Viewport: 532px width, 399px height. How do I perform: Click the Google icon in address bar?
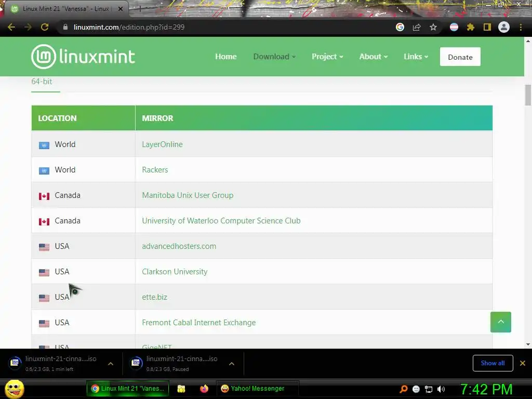coord(400,27)
